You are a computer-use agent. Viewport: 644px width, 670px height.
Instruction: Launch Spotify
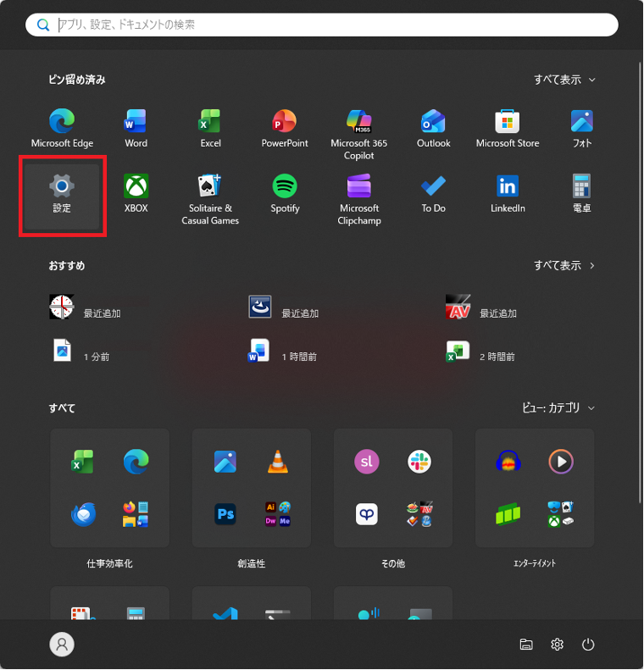tap(285, 193)
